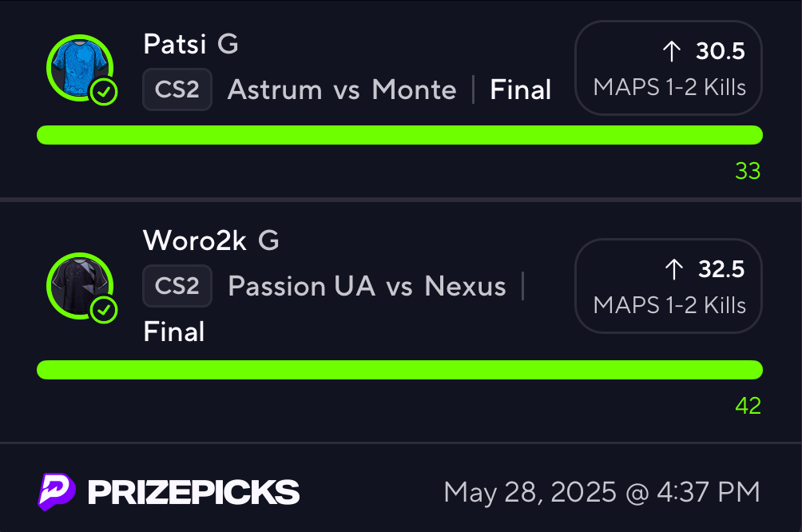Select the CS2 badge on Patsi's row

[x=177, y=89]
